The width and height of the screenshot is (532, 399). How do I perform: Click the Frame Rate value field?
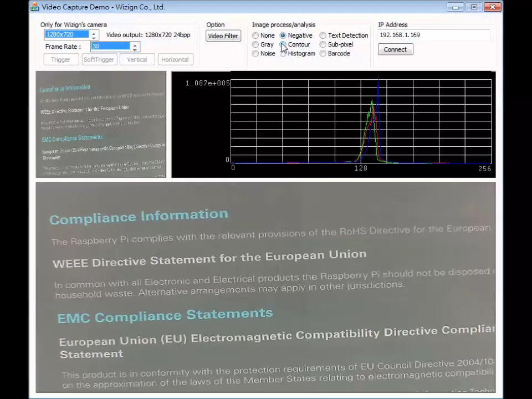(x=111, y=46)
